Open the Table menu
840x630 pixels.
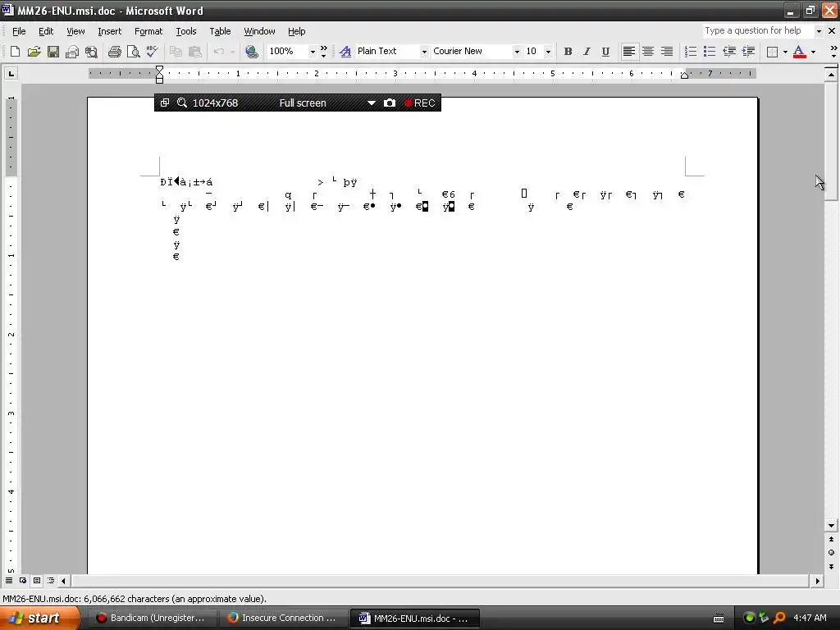220,31
